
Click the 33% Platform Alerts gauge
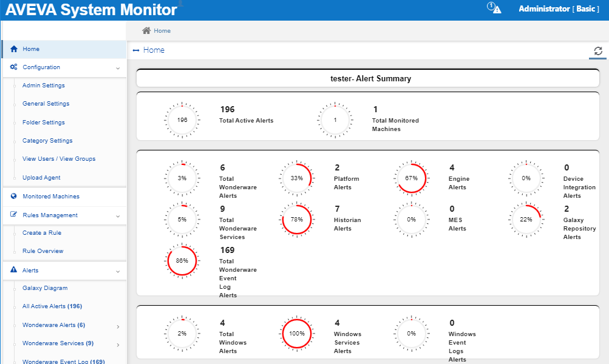(x=297, y=178)
